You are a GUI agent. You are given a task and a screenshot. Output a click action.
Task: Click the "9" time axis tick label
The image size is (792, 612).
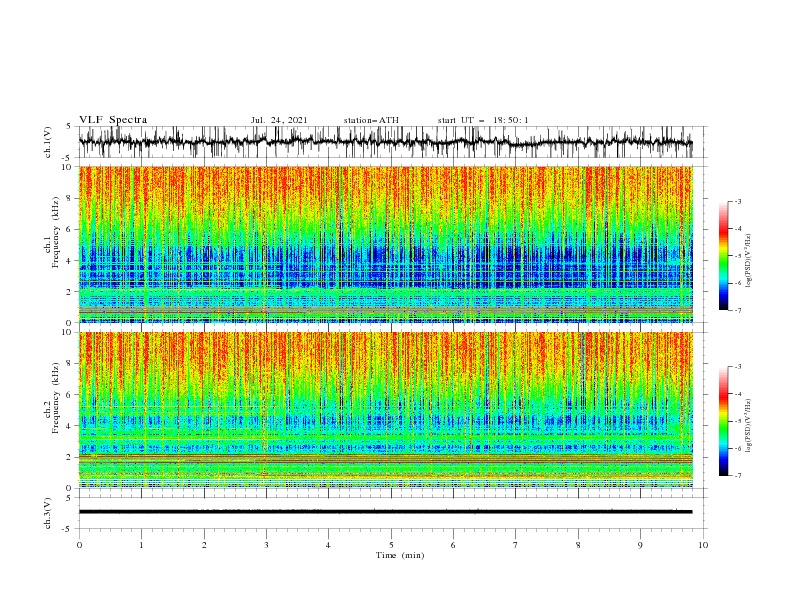point(640,545)
